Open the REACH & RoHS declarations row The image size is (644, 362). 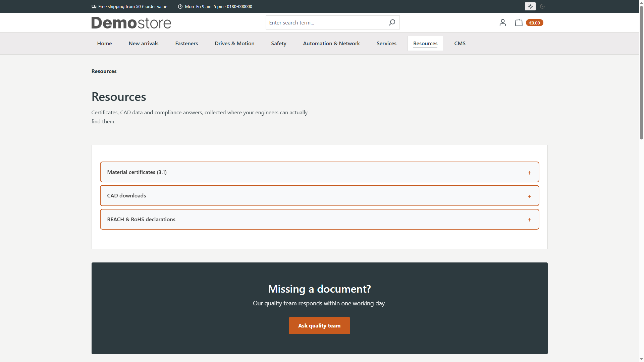coord(319,219)
